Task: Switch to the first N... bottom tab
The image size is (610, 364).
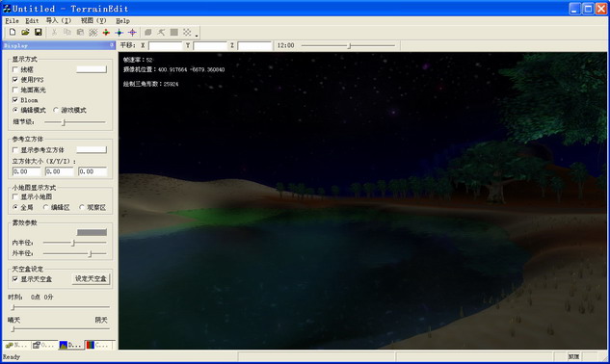Action: [16, 345]
